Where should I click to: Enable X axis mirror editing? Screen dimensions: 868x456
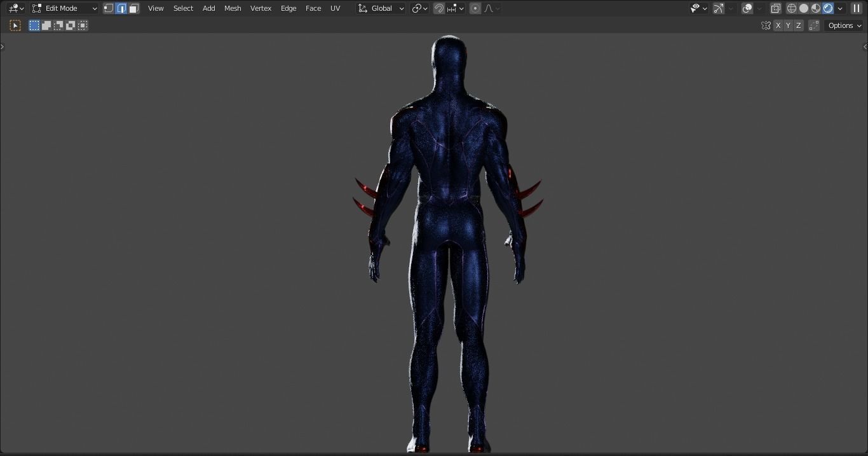point(778,25)
